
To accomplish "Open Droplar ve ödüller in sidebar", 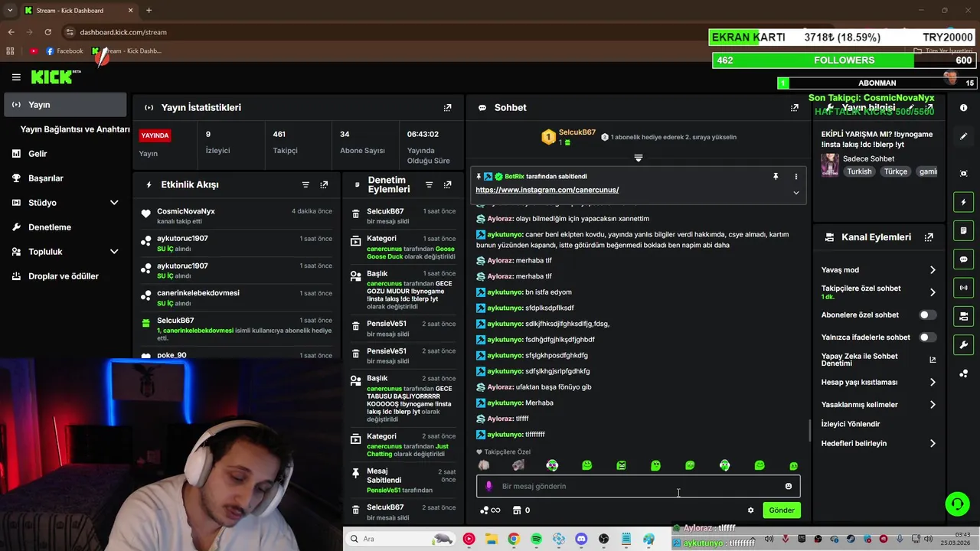I will [65, 276].
